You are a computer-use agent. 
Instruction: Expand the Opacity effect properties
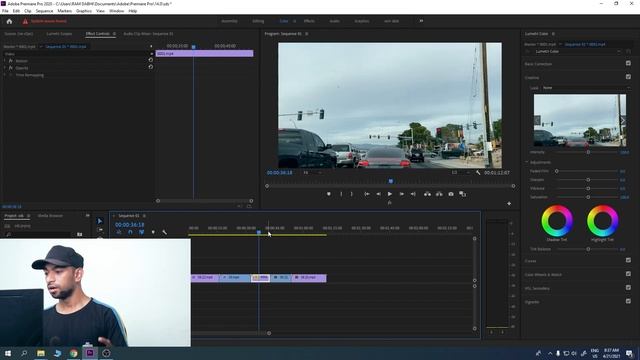coord(5,68)
